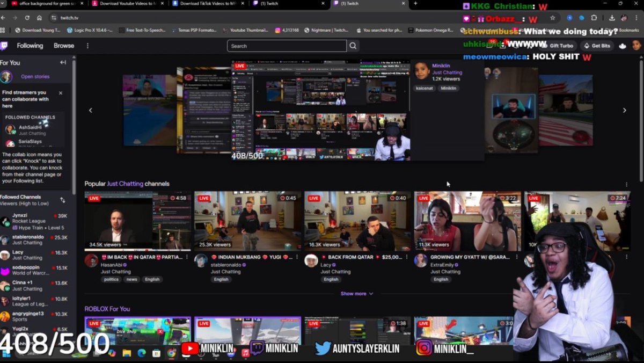644x363 pixels.
Task: Click HasanAbi channel avatar
Action: click(x=91, y=260)
